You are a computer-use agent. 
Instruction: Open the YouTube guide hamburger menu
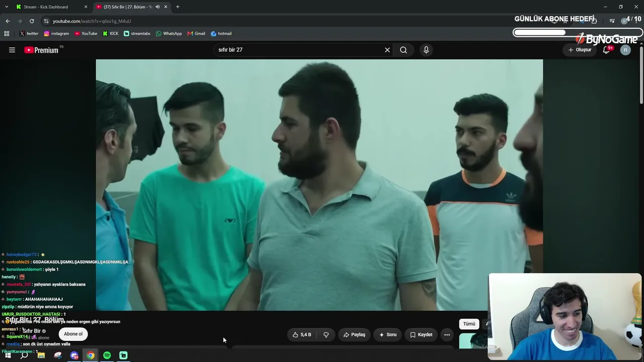pos(12,50)
